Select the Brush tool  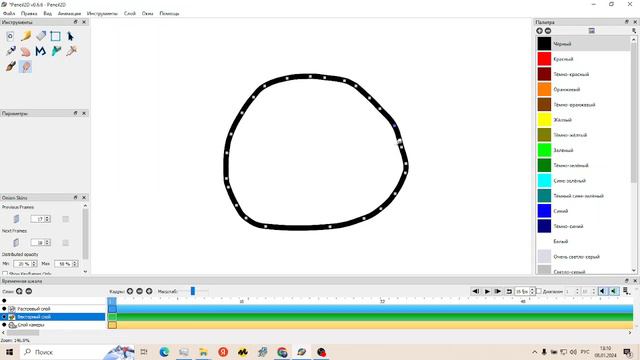[10, 66]
